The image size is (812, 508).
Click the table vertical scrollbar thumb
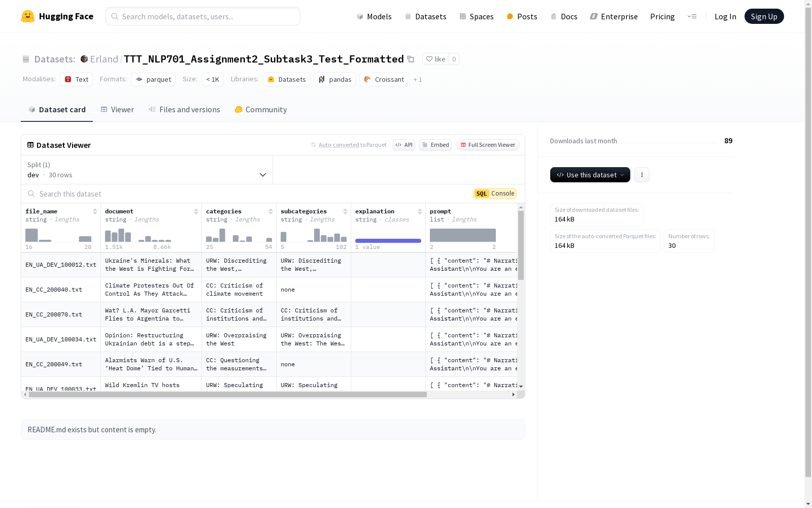tap(521, 245)
